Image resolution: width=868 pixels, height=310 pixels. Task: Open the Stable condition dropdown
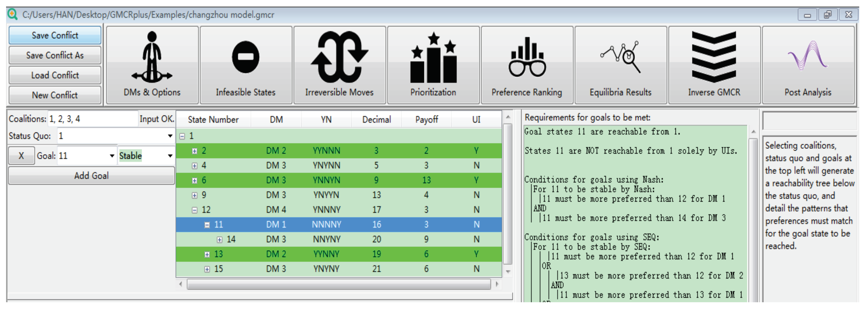pyautogui.click(x=170, y=156)
